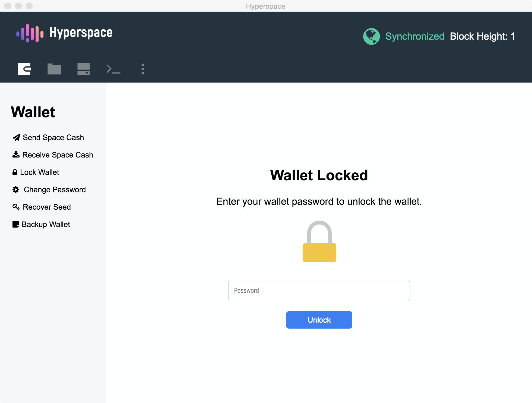Select Send Space Cash in sidebar

pos(53,138)
